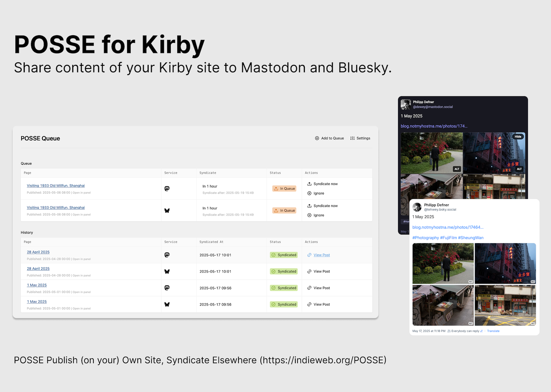Click Philipp Defner's avatar thumbnail
This screenshot has width=551, height=392.
tap(406, 104)
